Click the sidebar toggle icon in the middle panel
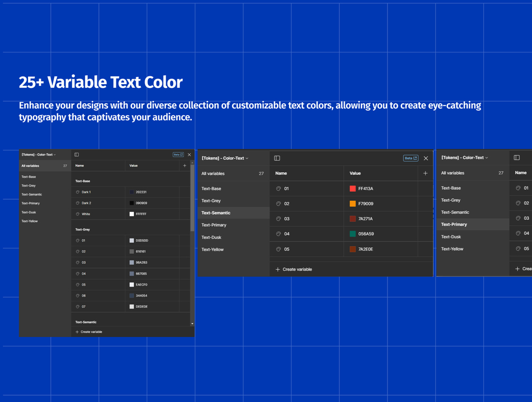532x402 pixels. click(x=277, y=158)
